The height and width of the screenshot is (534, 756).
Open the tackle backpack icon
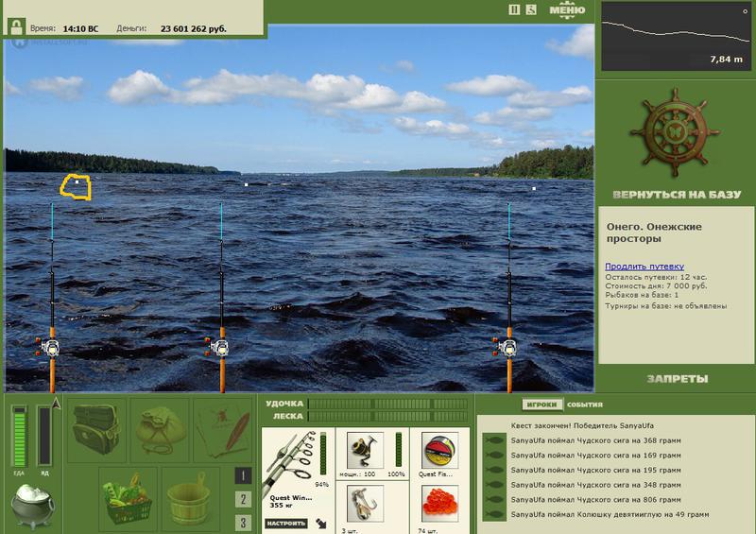tap(96, 430)
